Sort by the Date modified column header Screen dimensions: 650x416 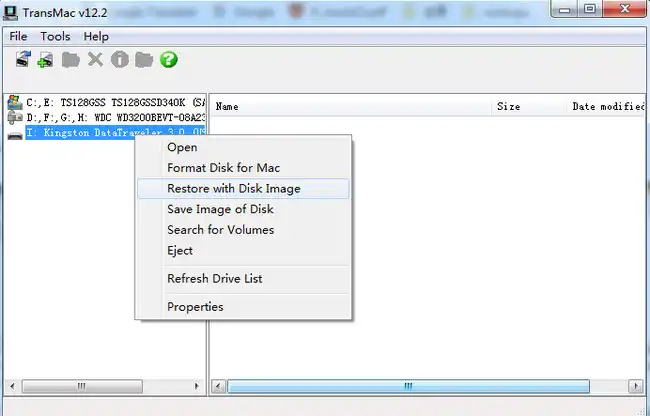tap(606, 106)
